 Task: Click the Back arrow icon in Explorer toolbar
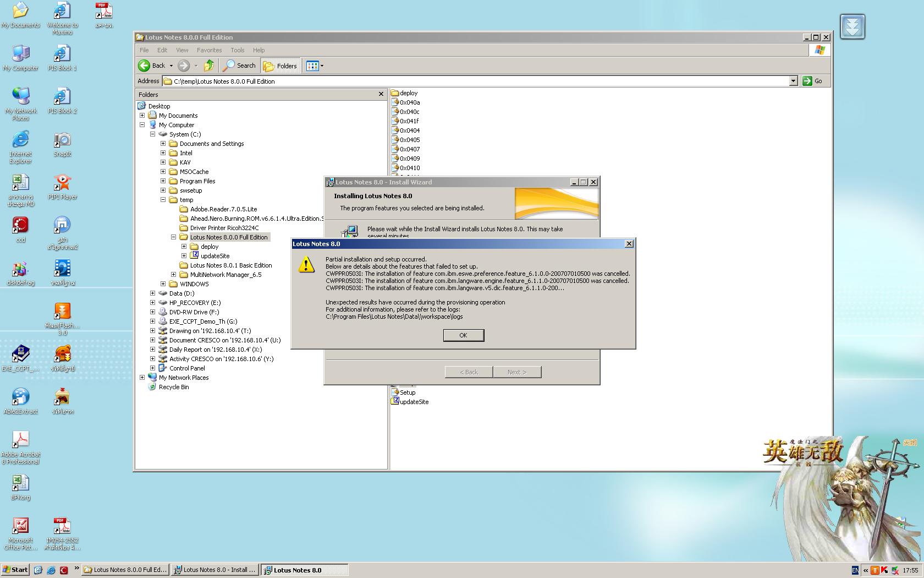(144, 66)
